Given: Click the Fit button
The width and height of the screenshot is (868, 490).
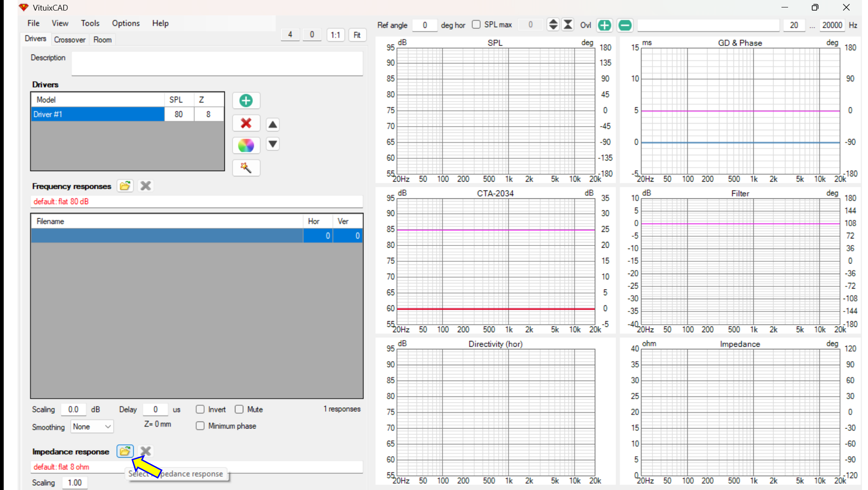Looking at the screenshot, I should coord(357,35).
